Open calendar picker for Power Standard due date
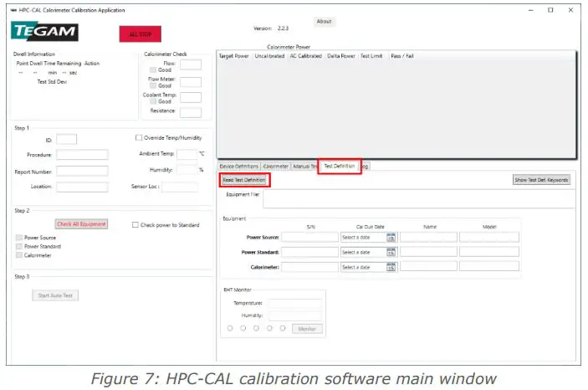The width and height of the screenshot is (588, 390). click(x=391, y=252)
